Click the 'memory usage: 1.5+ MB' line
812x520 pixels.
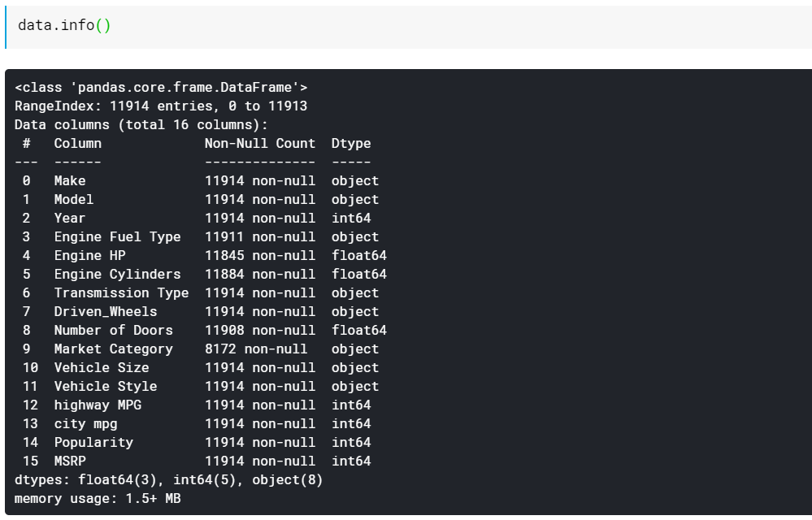point(98,498)
